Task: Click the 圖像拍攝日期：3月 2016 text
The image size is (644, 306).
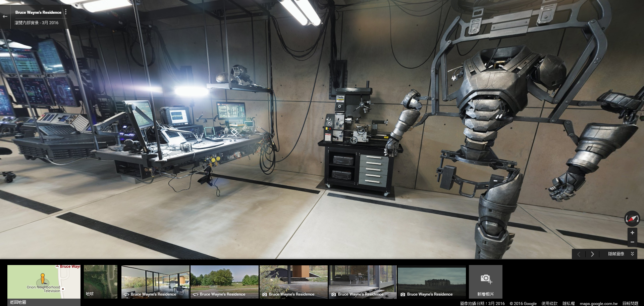Action: click(x=482, y=303)
